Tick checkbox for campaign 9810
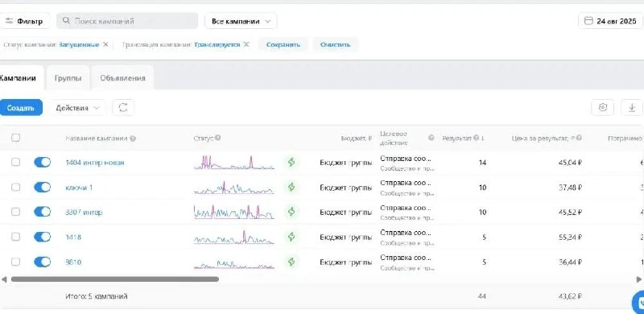This screenshot has height=314, width=644. [x=15, y=262]
